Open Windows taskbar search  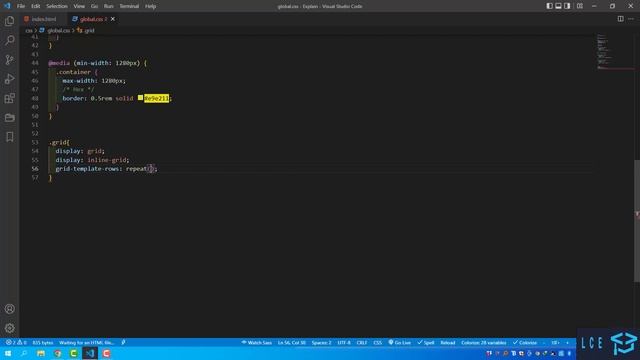coord(24,353)
